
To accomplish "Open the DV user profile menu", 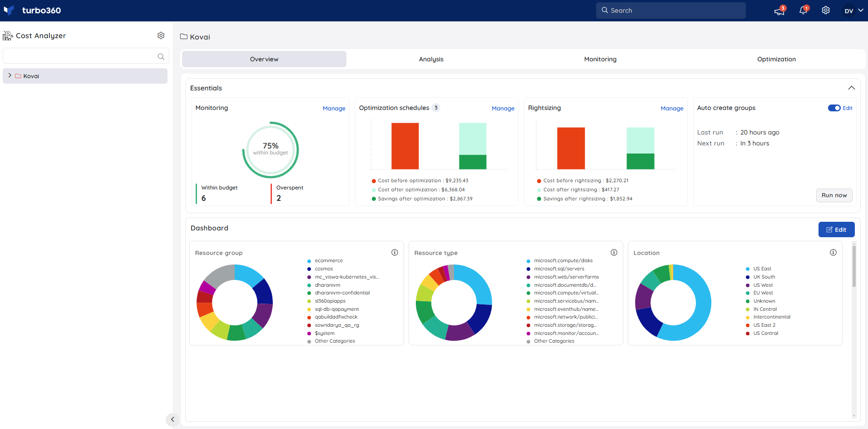I will pos(854,10).
